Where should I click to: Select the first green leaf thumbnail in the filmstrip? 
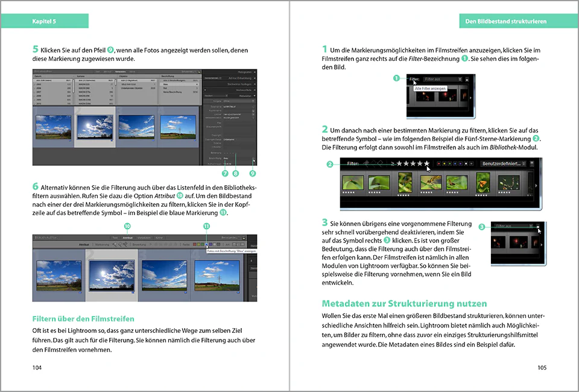click(x=353, y=182)
